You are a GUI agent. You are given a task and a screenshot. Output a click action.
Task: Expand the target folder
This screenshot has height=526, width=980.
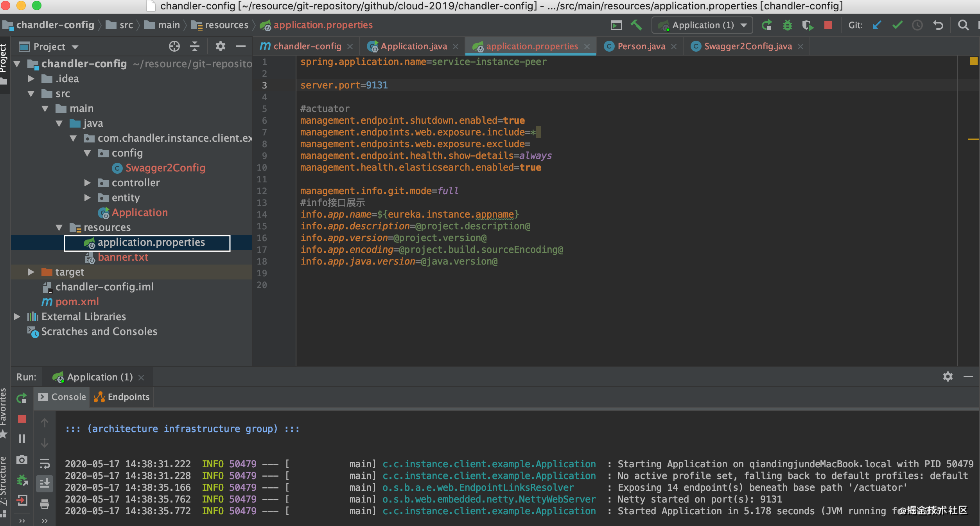pyautogui.click(x=31, y=272)
